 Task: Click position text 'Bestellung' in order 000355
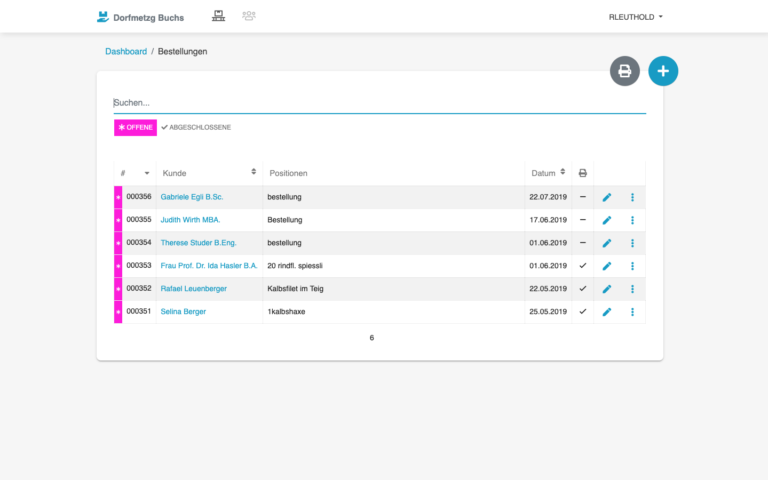click(285, 220)
